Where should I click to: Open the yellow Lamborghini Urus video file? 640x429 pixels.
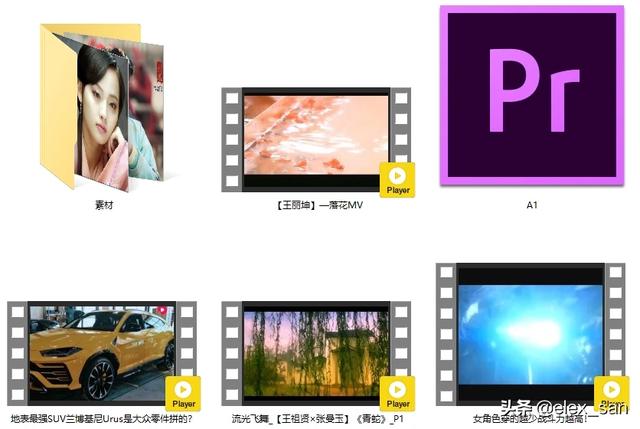[x=102, y=352]
